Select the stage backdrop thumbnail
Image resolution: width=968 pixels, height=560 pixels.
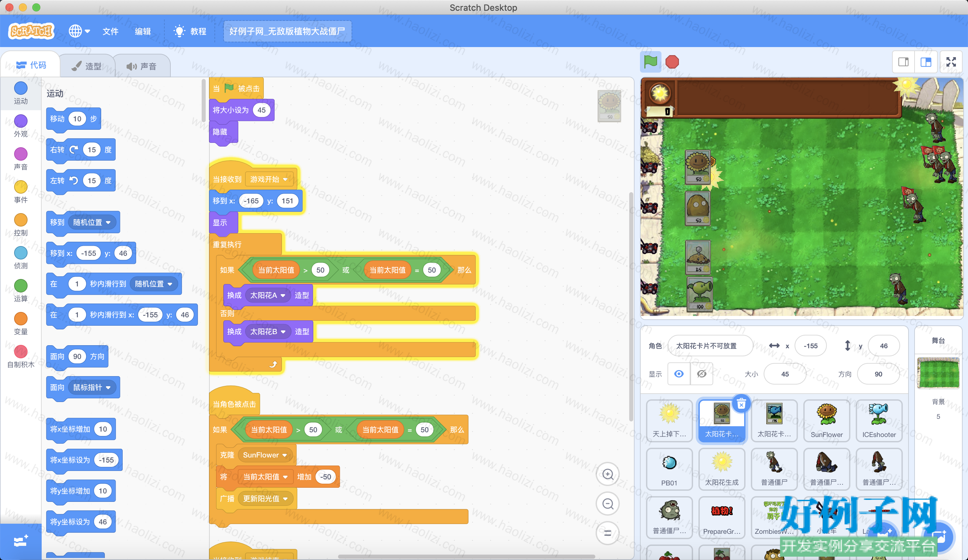tap(938, 372)
